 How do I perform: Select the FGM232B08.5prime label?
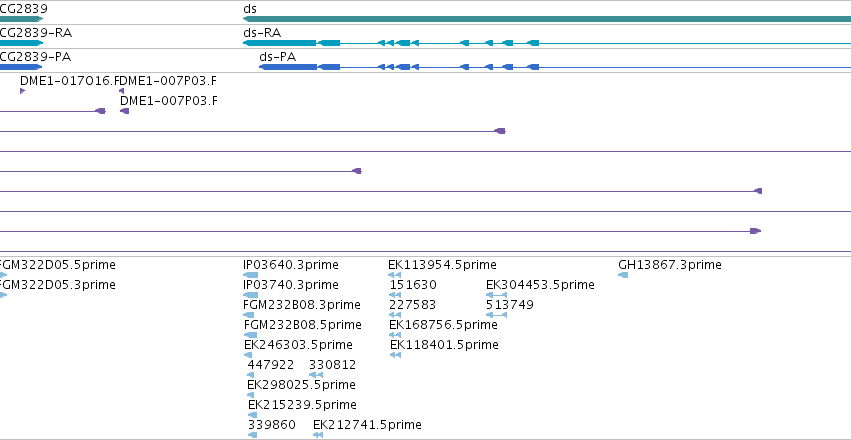coord(302,325)
